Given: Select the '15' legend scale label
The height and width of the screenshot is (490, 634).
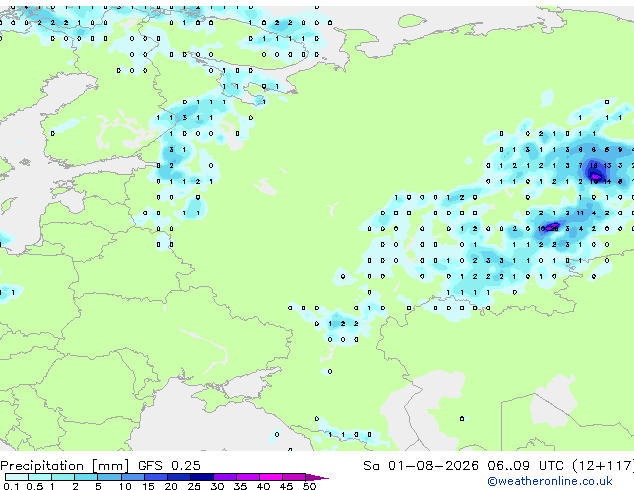Looking at the screenshot, I should [148, 486].
